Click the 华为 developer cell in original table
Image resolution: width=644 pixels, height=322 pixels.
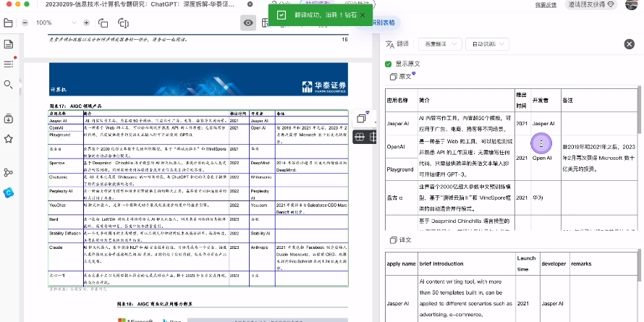pyautogui.click(x=546, y=198)
